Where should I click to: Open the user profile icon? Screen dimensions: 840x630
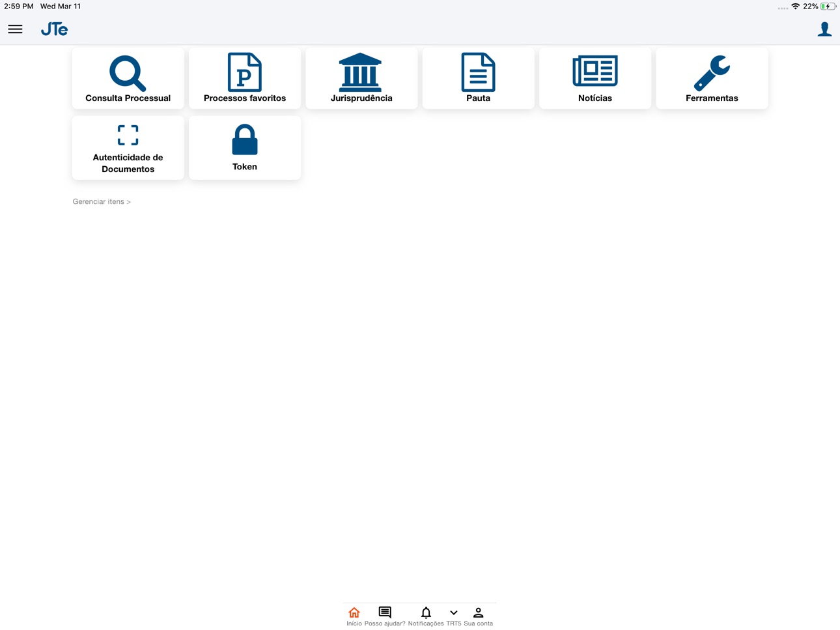824,29
